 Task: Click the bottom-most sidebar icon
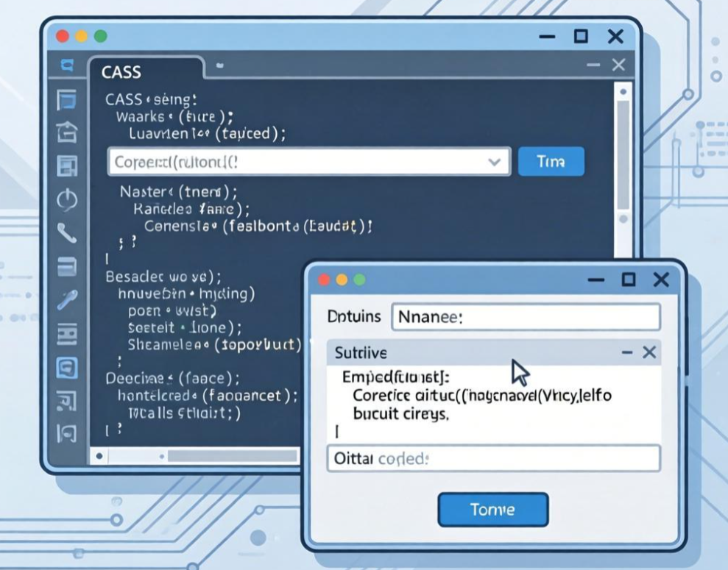click(x=68, y=433)
